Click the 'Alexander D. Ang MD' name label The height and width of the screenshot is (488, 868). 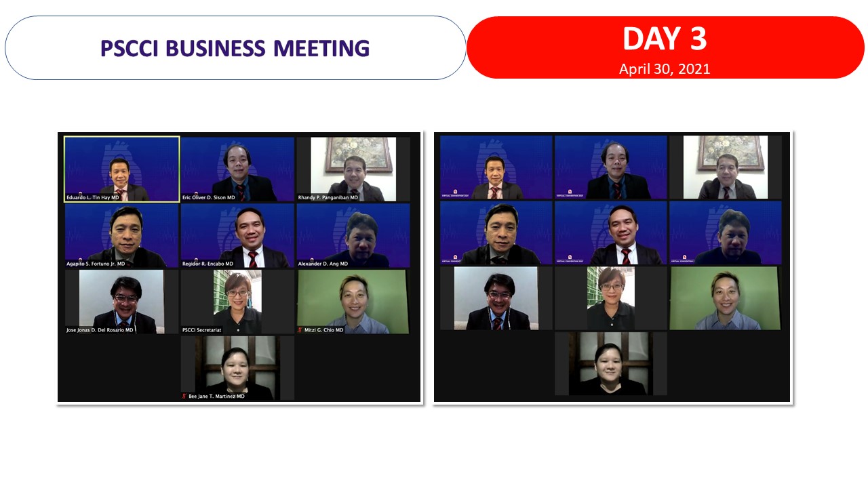323,264
